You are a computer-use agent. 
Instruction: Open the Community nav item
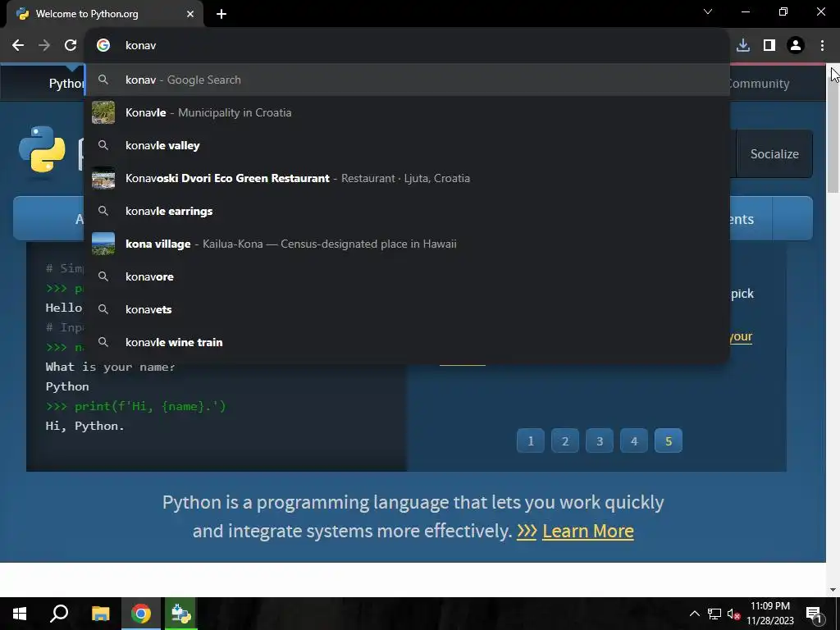pyautogui.click(x=759, y=84)
